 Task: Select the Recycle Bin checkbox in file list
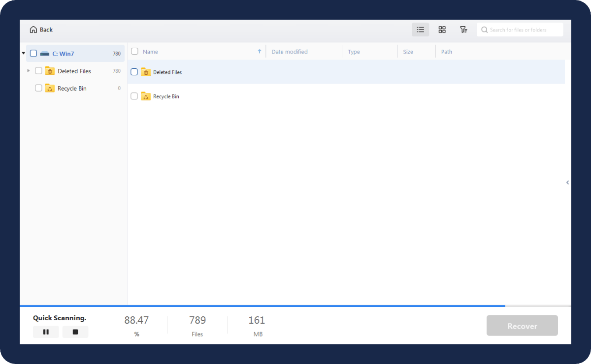pyautogui.click(x=134, y=96)
